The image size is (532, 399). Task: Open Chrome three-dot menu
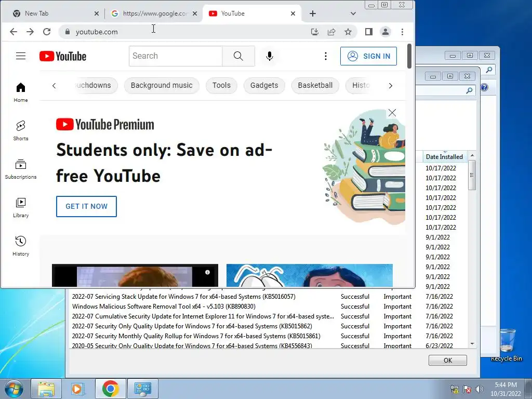point(403,32)
